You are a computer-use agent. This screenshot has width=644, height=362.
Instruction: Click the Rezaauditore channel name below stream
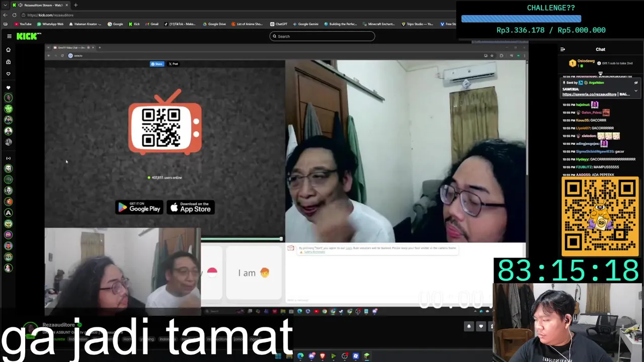58,325
